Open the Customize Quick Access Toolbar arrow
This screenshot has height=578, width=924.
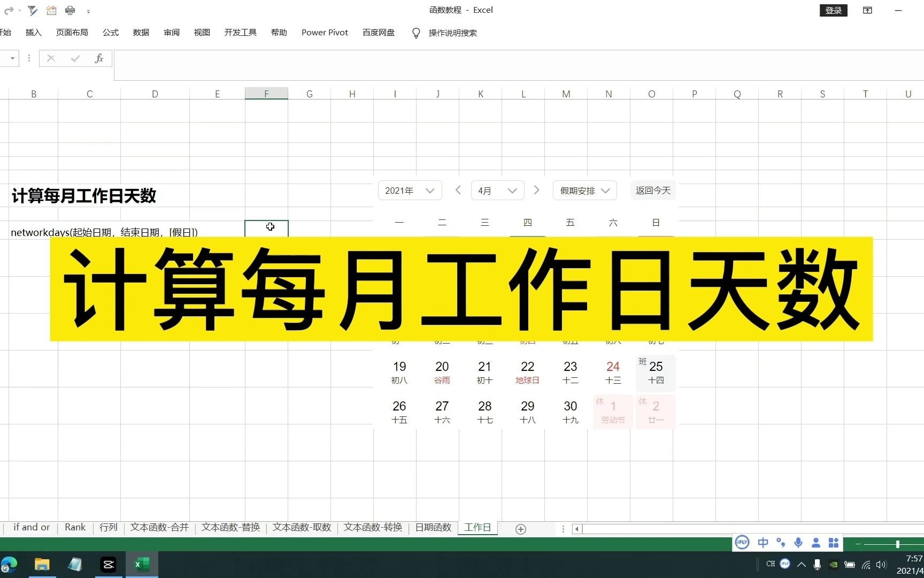pyautogui.click(x=88, y=11)
